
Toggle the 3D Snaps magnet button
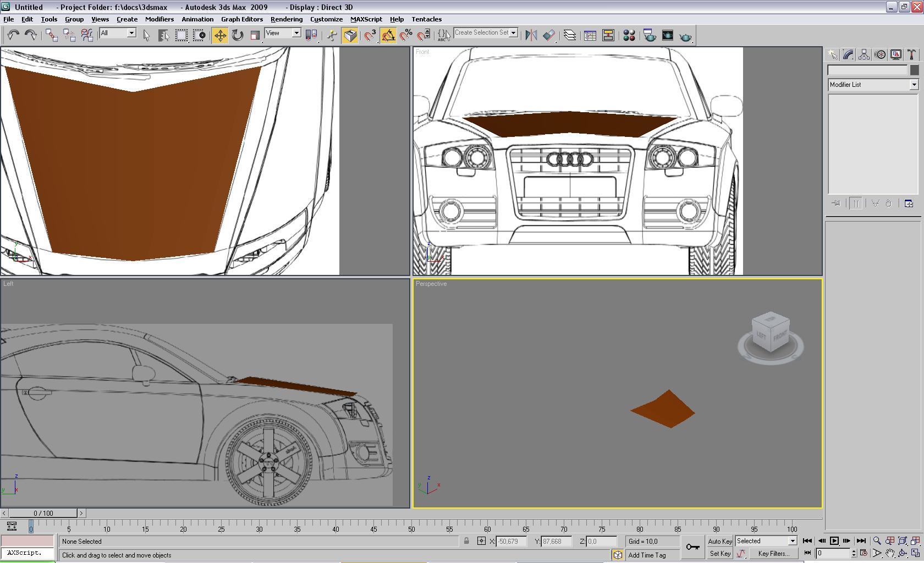click(371, 35)
